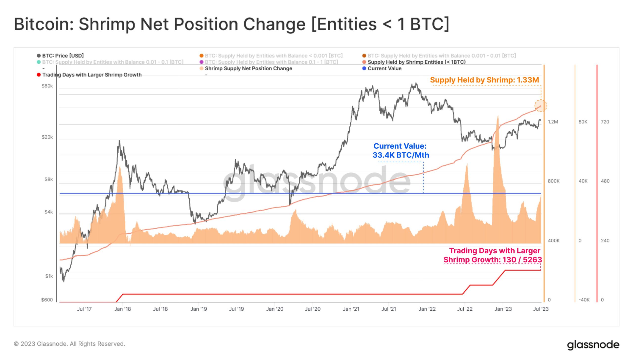Click the Jan '21 label on the time axis
The width and height of the screenshot is (633, 364).
(351, 309)
